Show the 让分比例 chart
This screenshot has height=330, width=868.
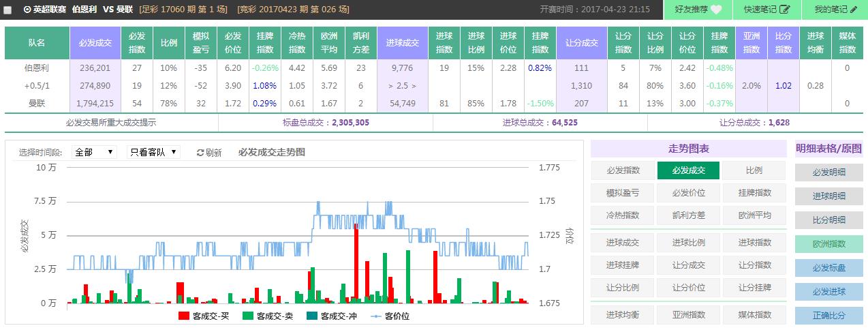point(623,287)
